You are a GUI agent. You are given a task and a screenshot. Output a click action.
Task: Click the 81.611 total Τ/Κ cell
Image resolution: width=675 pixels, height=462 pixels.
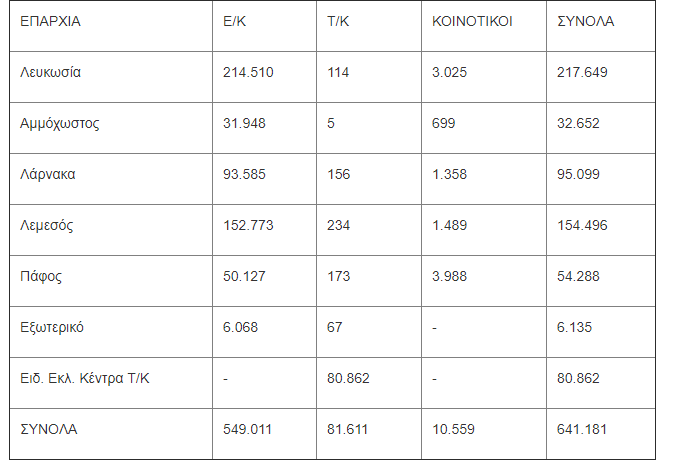[x=347, y=429]
